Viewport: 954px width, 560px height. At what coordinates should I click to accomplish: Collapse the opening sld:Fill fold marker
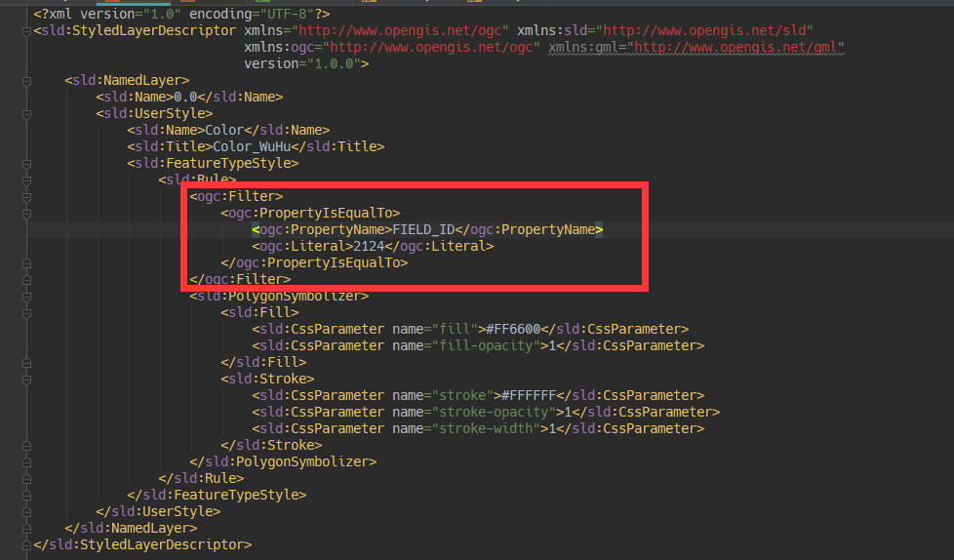point(26,313)
